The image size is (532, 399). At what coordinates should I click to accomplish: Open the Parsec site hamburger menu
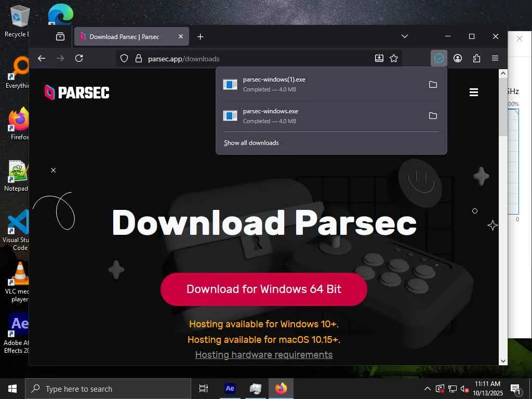click(474, 92)
